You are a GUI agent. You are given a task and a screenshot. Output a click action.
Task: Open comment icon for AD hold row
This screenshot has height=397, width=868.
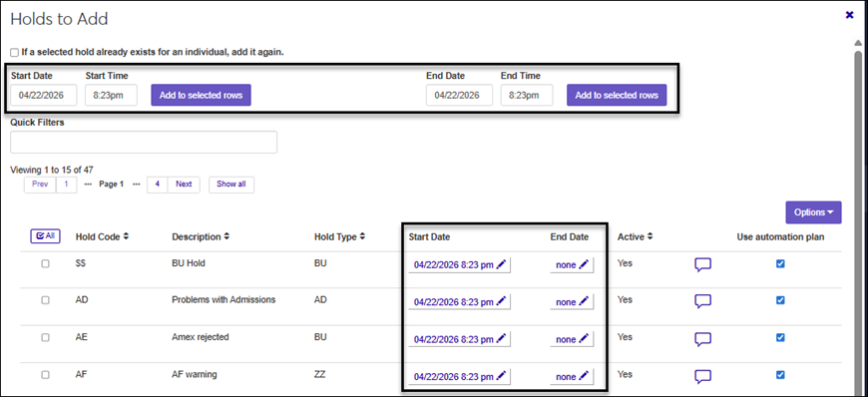click(x=702, y=302)
